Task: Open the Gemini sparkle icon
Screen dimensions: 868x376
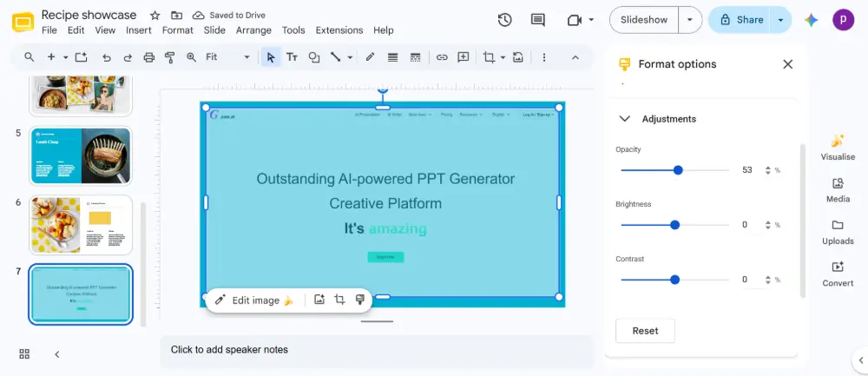Action: (x=811, y=20)
